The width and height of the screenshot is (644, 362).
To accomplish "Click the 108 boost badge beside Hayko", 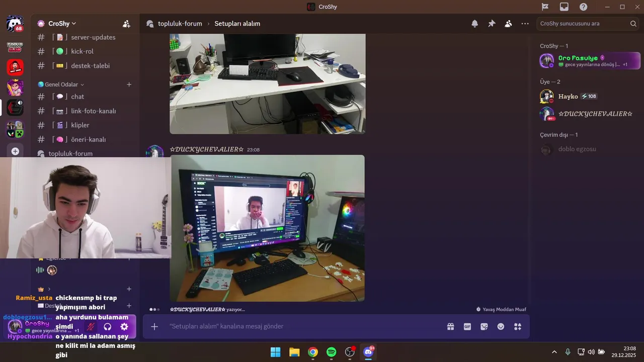I will click(589, 97).
